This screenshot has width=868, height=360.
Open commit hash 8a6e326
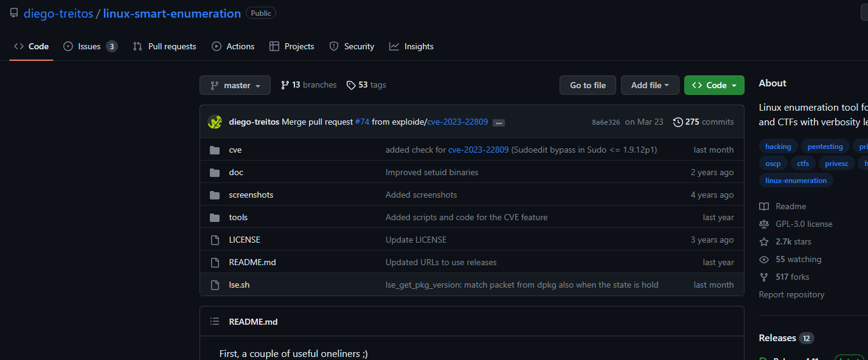pos(606,122)
